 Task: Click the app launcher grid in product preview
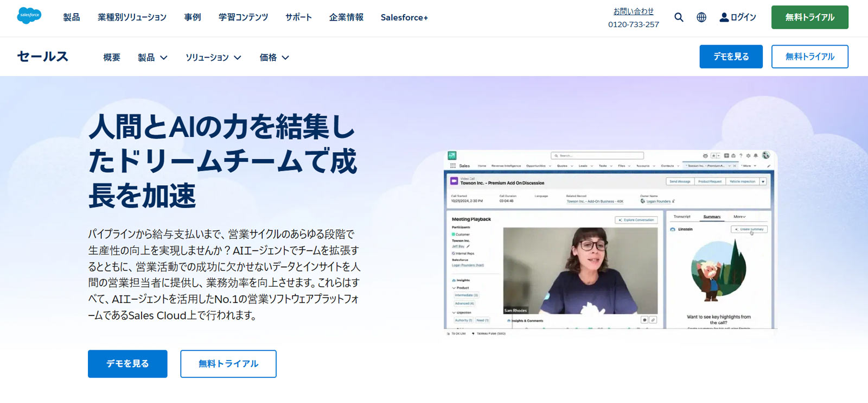(x=453, y=166)
